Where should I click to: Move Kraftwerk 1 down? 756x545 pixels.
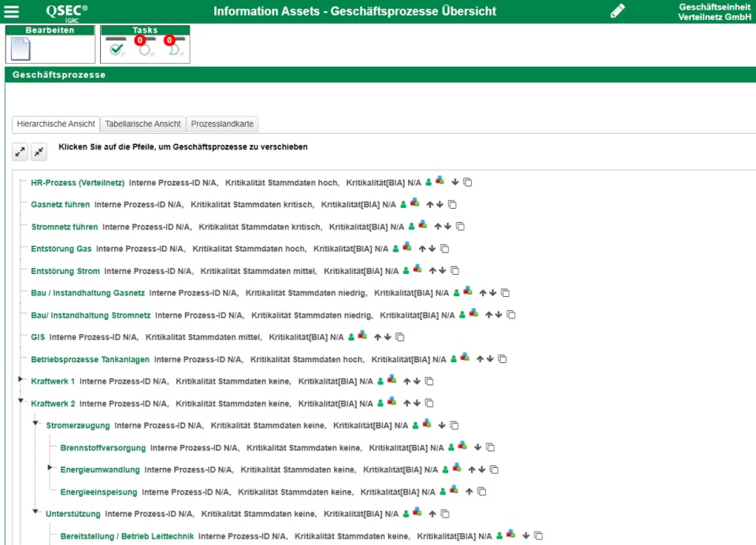click(417, 381)
